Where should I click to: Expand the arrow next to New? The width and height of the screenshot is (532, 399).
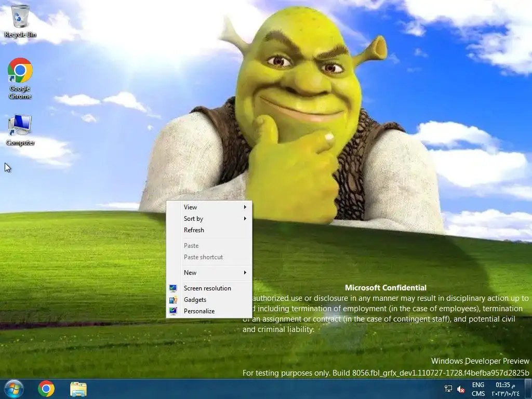click(245, 272)
